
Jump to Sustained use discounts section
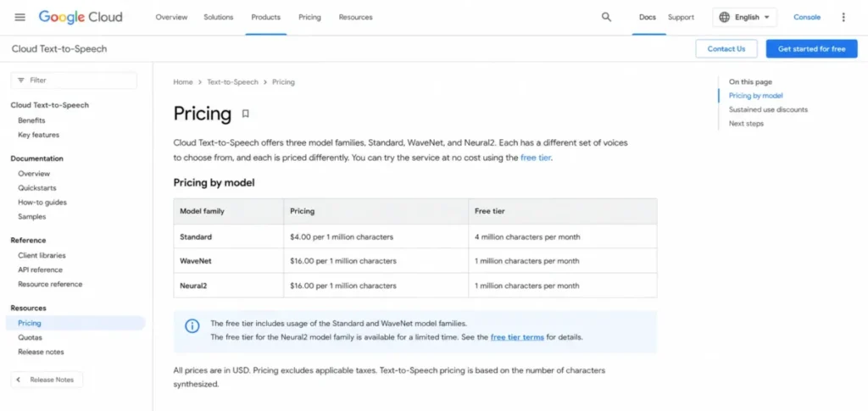(x=768, y=109)
